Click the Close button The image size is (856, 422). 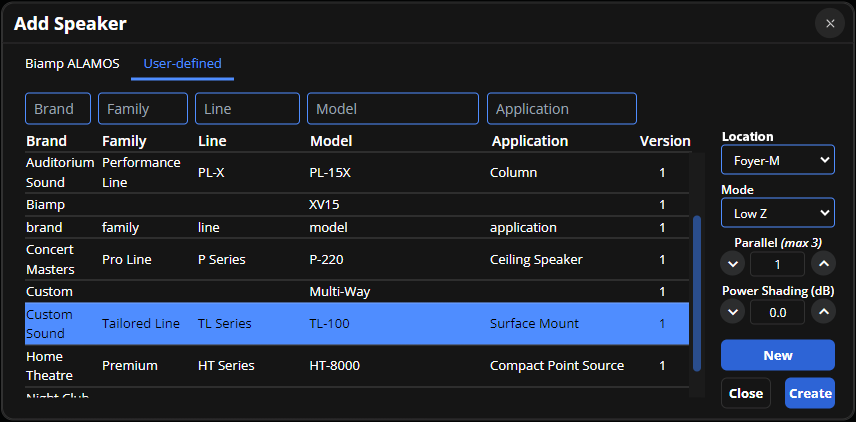coord(746,393)
